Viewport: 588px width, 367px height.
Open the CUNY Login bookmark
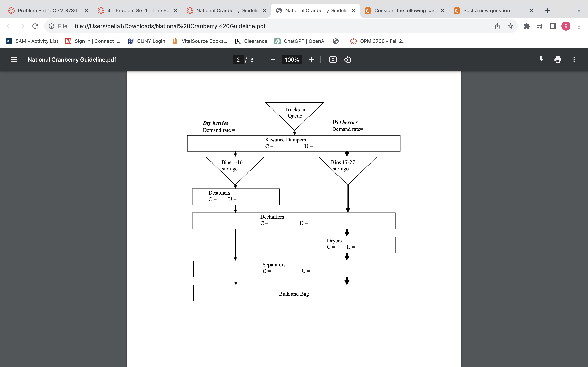coord(147,41)
